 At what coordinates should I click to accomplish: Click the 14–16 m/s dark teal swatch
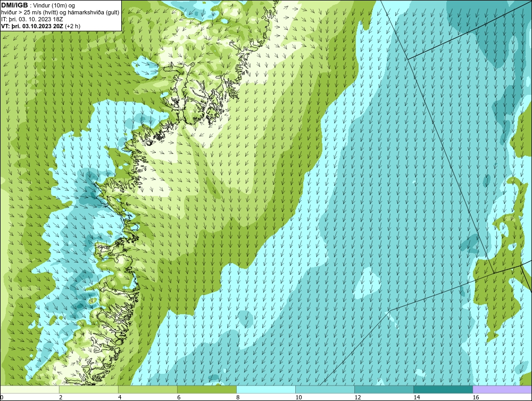pos(443,389)
